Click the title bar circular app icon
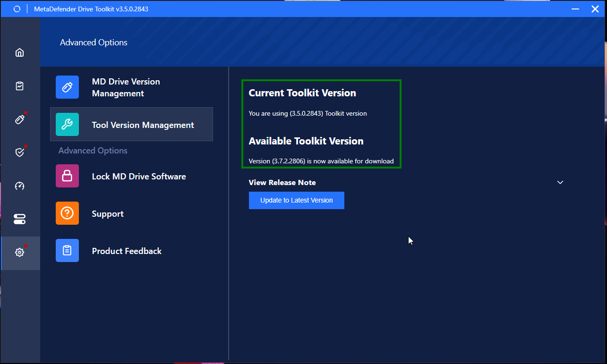The height and width of the screenshot is (364, 607). point(17,9)
